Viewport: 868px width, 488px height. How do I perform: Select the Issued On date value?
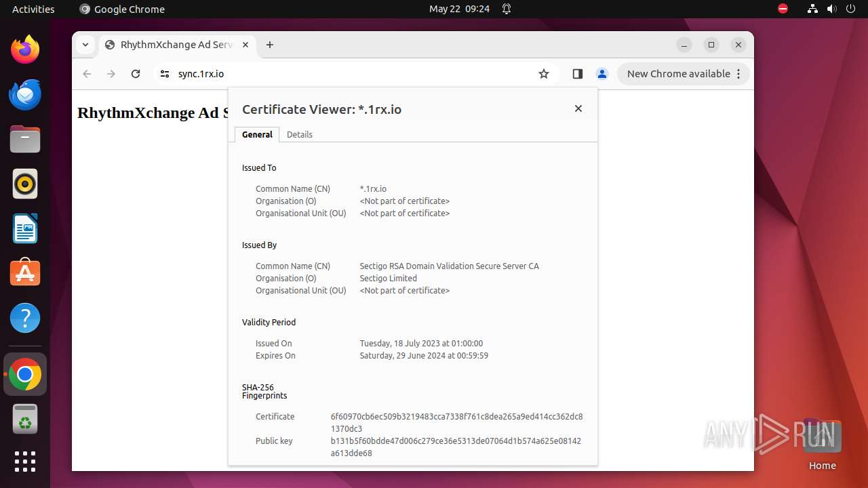[x=421, y=344]
